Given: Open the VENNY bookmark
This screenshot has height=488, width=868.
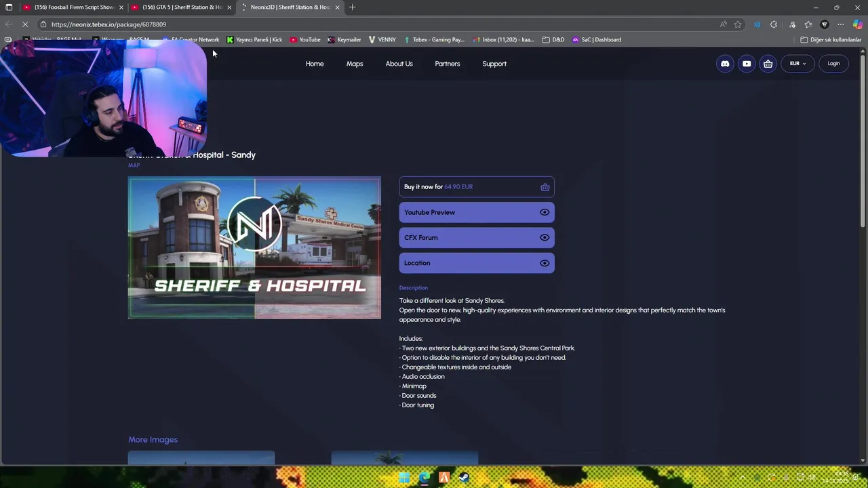Looking at the screenshot, I should [382, 39].
